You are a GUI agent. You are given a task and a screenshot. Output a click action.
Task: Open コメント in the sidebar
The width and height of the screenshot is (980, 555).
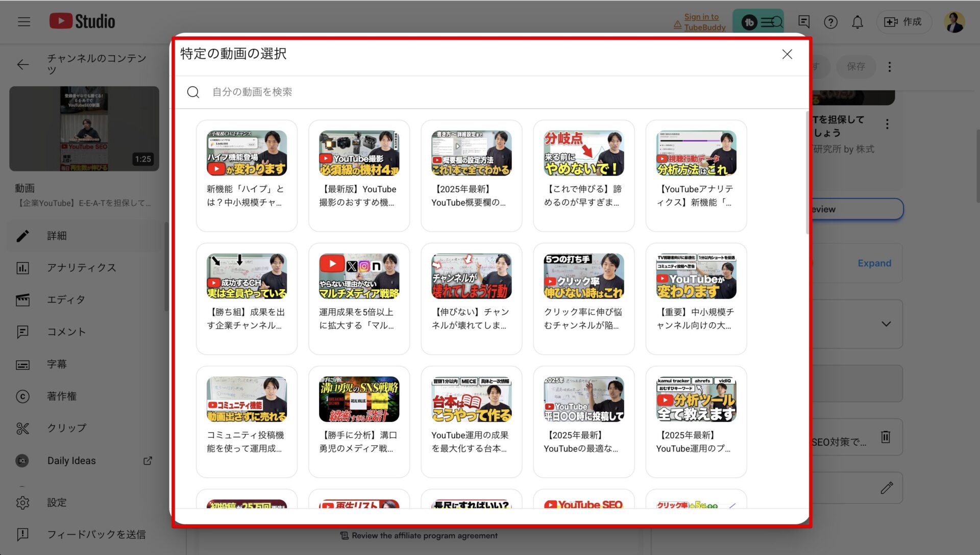[x=66, y=332]
